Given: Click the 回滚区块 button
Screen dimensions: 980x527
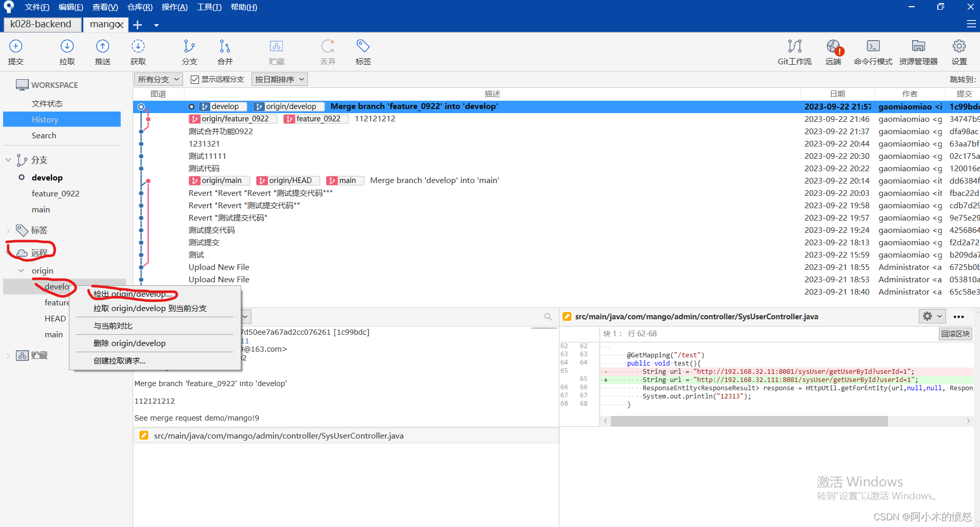Looking at the screenshot, I should [x=955, y=334].
